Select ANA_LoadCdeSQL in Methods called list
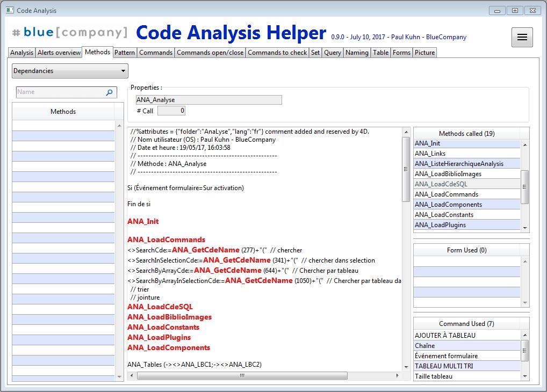Screen dimensions: 547x392 click(x=467, y=184)
